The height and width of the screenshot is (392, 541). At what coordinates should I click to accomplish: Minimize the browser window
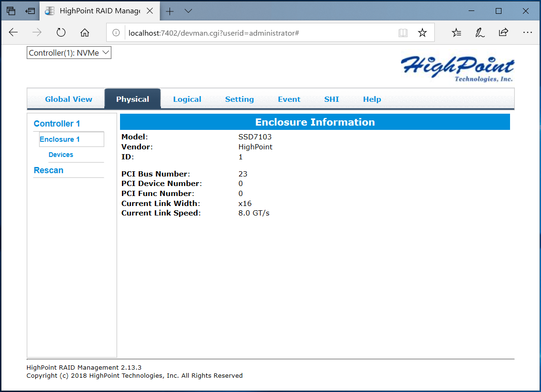coord(471,11)
